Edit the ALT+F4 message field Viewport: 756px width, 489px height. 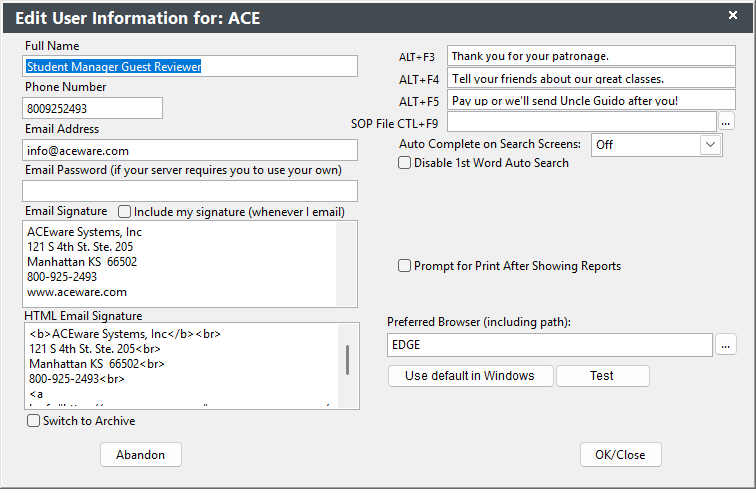[x=591, y=78]
